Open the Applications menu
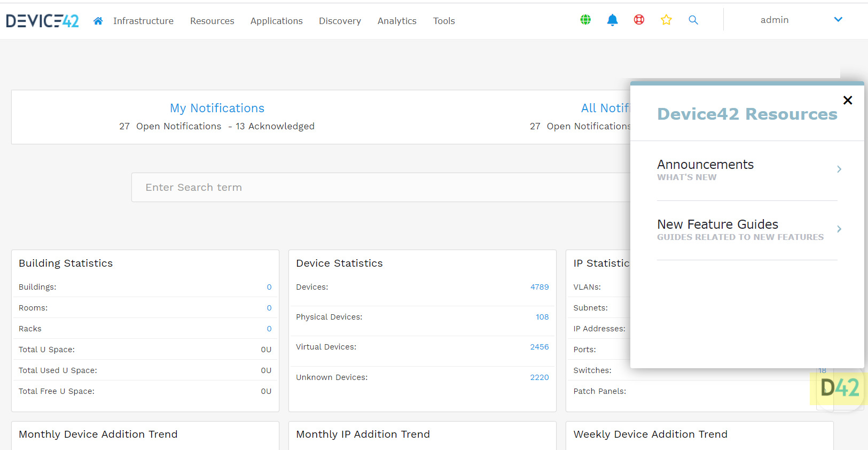The width and height of the screenshot is (868, 450). click(x=277, y=21)
